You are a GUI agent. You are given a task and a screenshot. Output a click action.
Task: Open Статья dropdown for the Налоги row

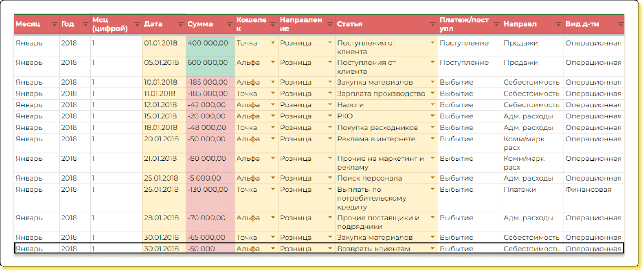point(433,105)
